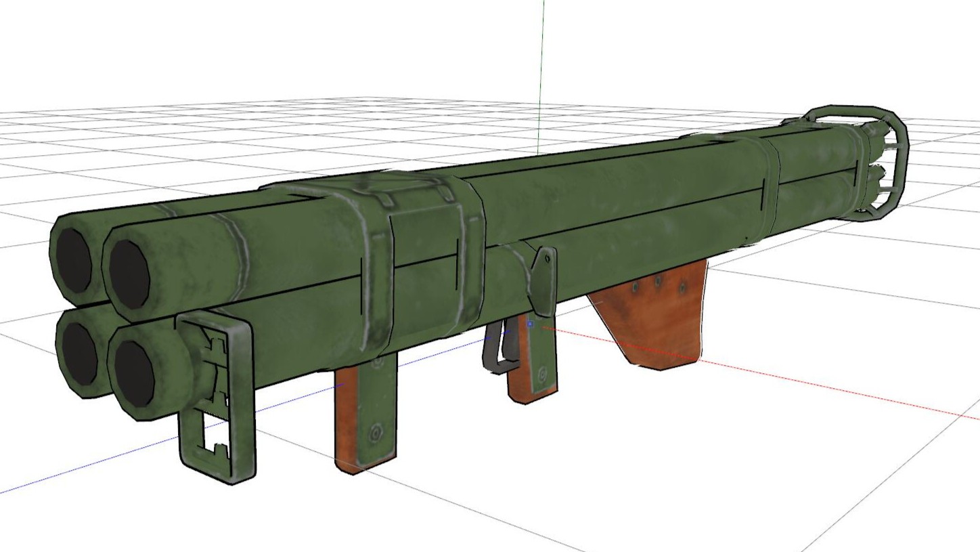Viewport: 980px width, 552px height.
Task: Click the middle bolt on wooden shoulder rest
Action: [x=657, y=282]
